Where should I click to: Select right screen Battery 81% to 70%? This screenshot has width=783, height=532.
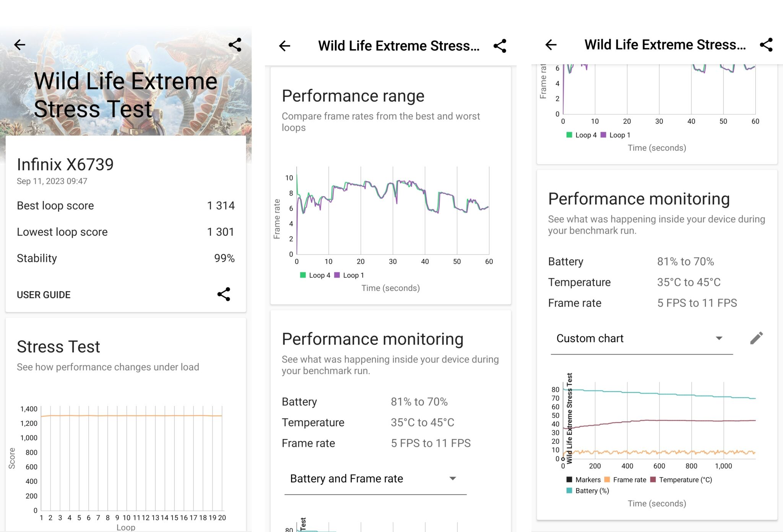(686, 261)
